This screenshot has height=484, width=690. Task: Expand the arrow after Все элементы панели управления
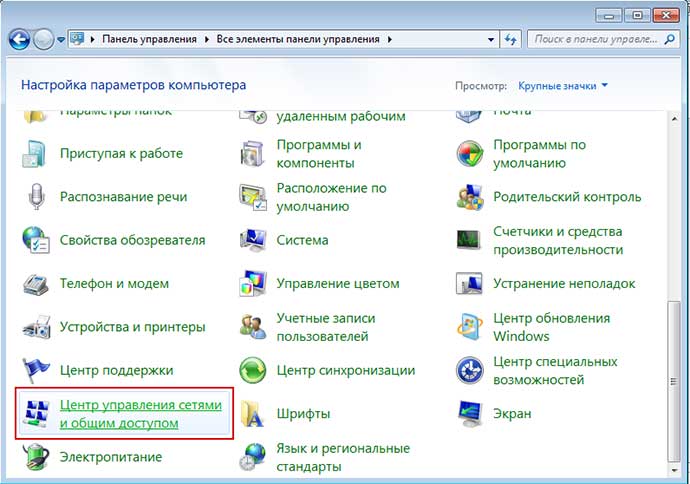(389, 39)
